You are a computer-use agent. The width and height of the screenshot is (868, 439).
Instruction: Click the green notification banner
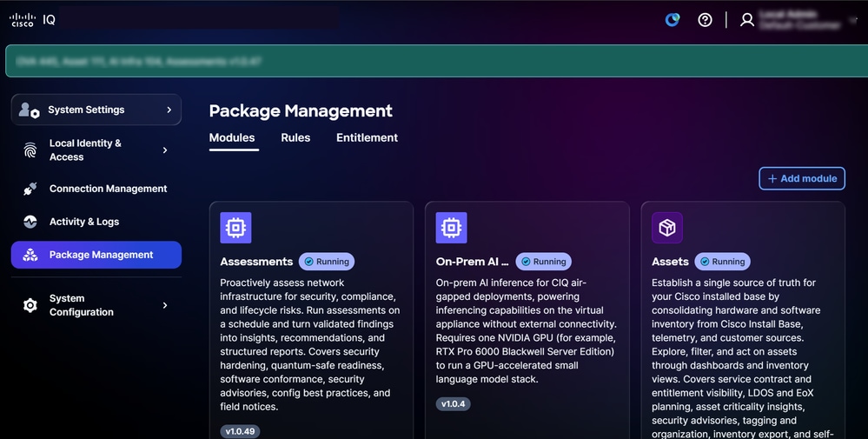point(437,61)
